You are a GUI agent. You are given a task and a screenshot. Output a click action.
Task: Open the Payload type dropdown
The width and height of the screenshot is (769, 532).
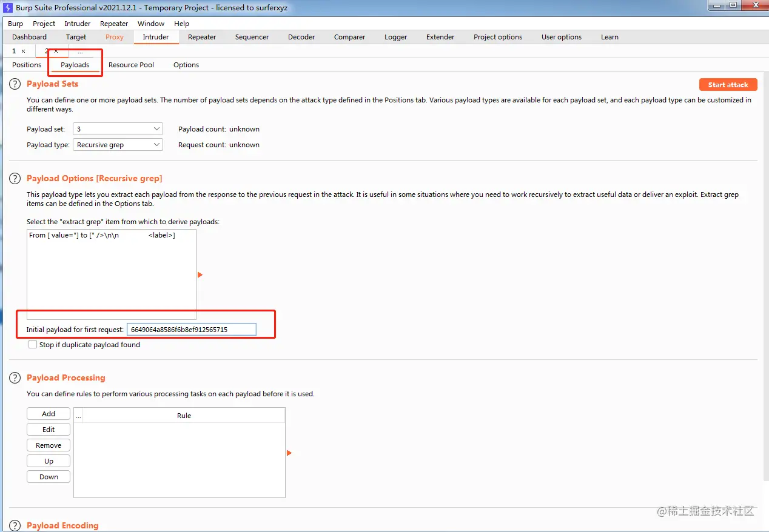point(118,145)
